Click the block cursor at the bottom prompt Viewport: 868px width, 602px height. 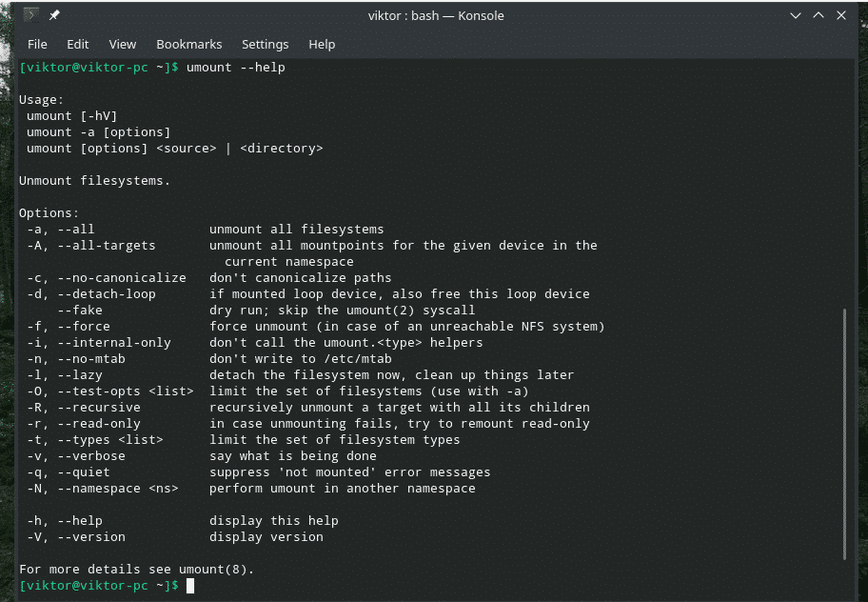(x=190, y=585)
